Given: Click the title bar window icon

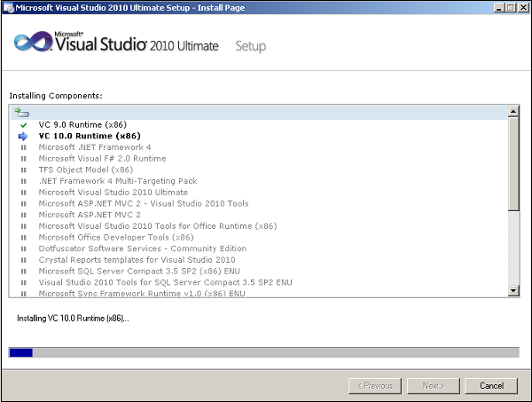Looking at the screenshot, I should pyautogui.click(x=8, y=7).
